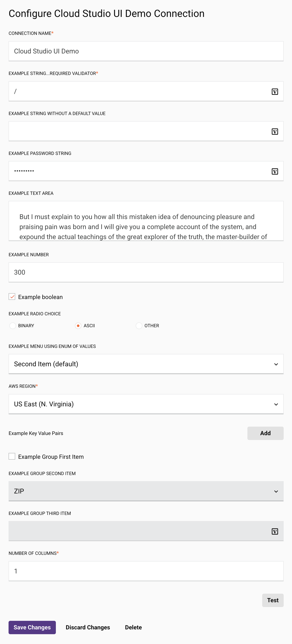Open variable picker for required validator string field

click(275, 91)
